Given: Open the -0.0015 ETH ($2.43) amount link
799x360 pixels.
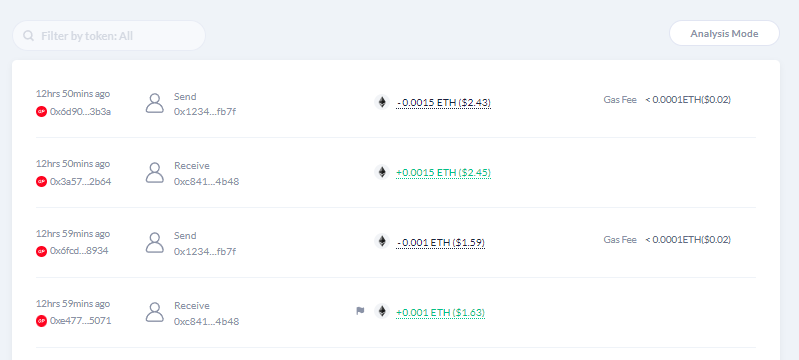Looking at the screenshot, I should 443,102.
